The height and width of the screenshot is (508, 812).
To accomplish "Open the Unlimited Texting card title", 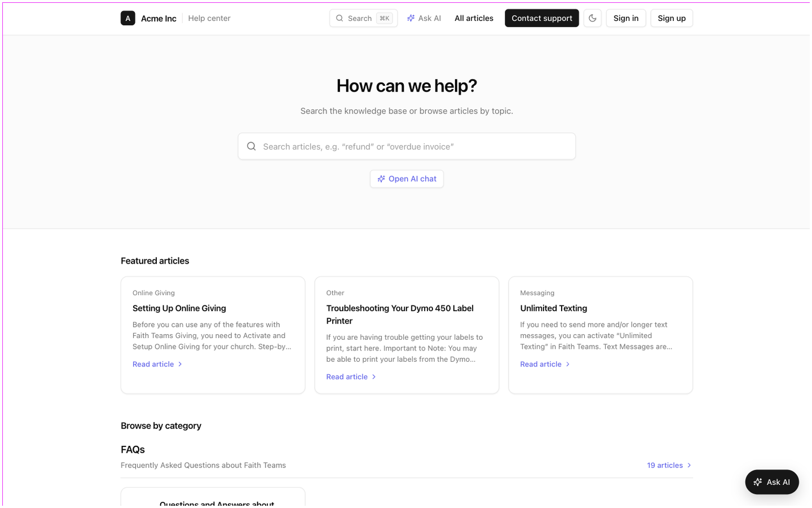I will coord(554,308).
